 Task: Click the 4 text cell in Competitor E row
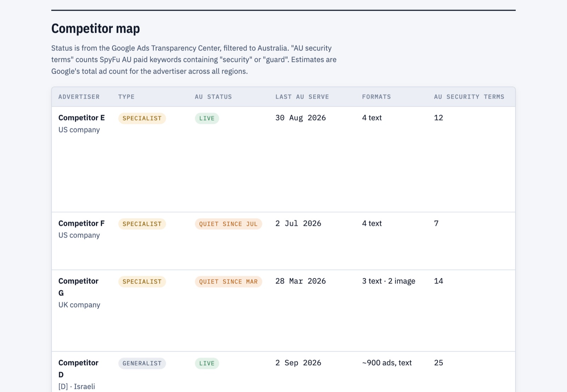[x=372, y=118]
